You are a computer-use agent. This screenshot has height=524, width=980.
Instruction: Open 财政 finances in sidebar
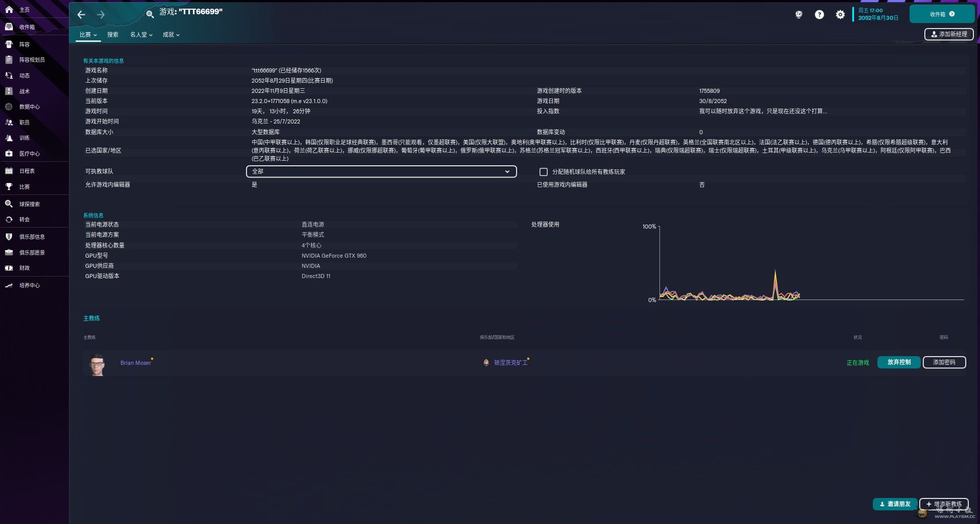(x=24, y=268)
